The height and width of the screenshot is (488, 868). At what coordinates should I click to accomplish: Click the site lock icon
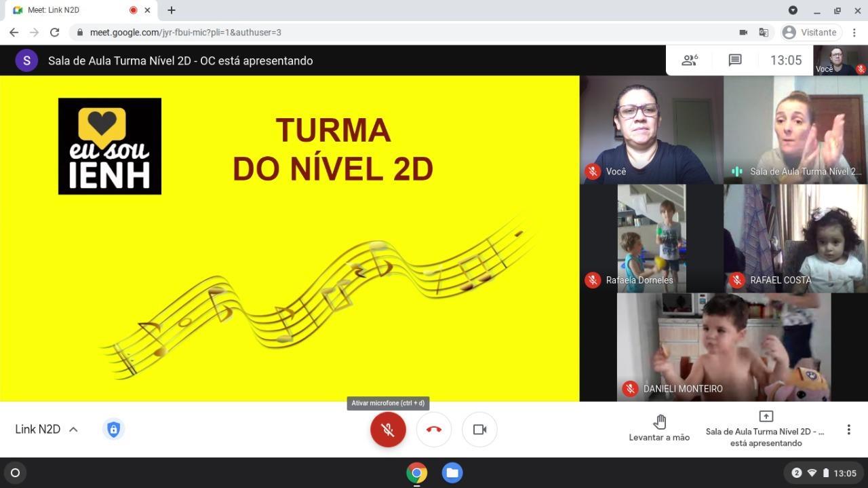[x=80, y=32]
